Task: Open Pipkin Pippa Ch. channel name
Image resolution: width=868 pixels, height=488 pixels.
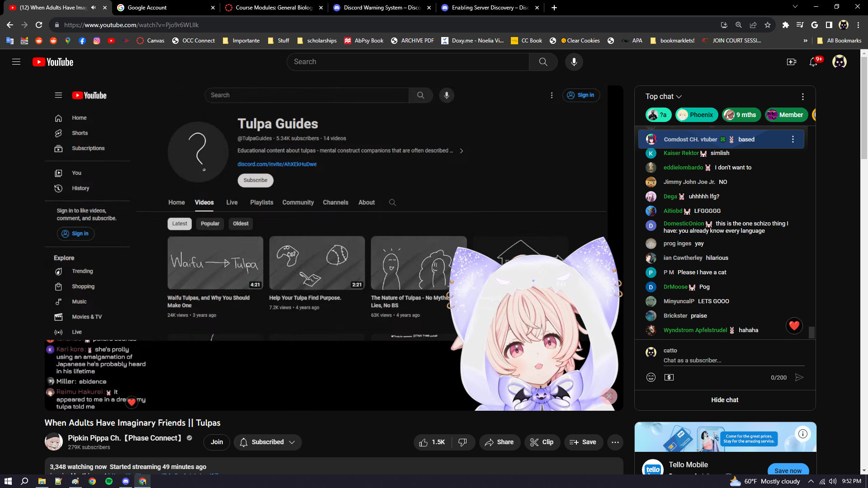Action: pyautogui.click(x=124, y=438)
